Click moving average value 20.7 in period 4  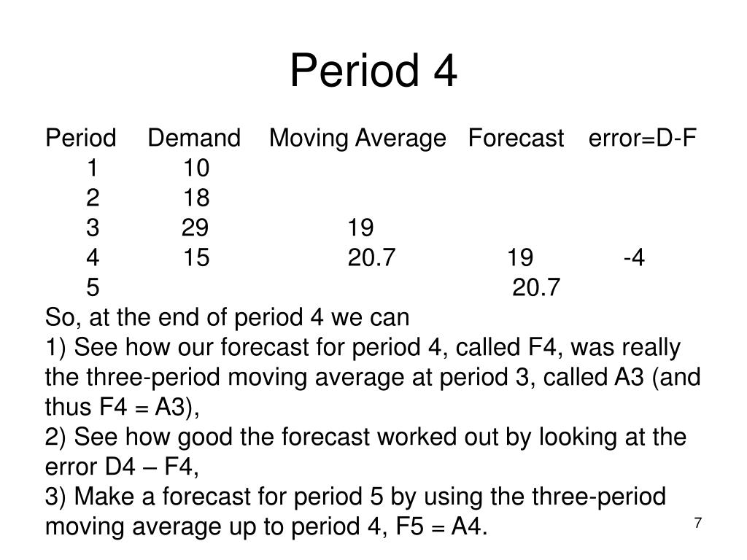point(371,257)
